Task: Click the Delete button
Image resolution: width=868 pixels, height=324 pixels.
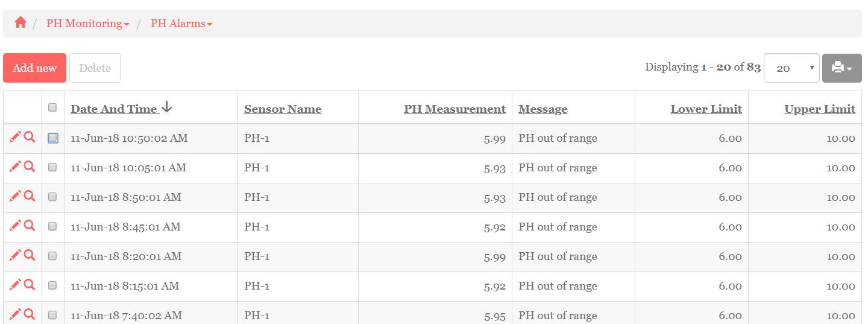Action: 95,68
